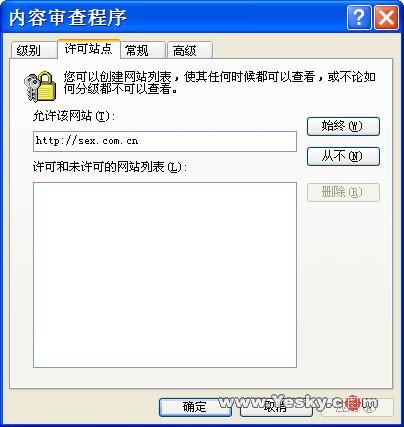This screenshot has height=427, width=404.
Task: Click the description text beside the padlock
Action: [219, 83]
